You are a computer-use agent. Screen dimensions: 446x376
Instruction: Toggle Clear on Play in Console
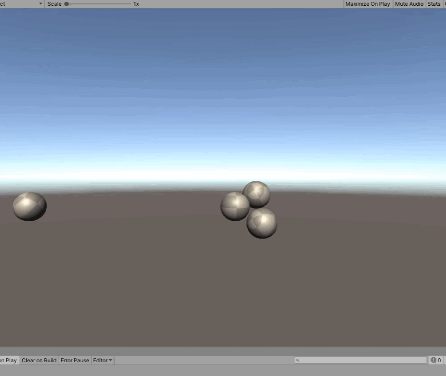point(9,360)
